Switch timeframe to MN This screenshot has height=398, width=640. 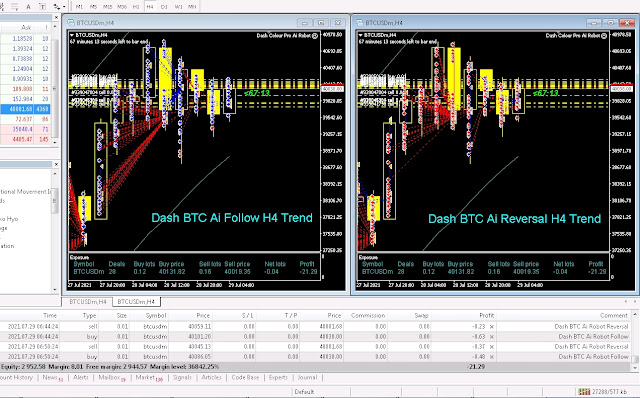[192, 7]
